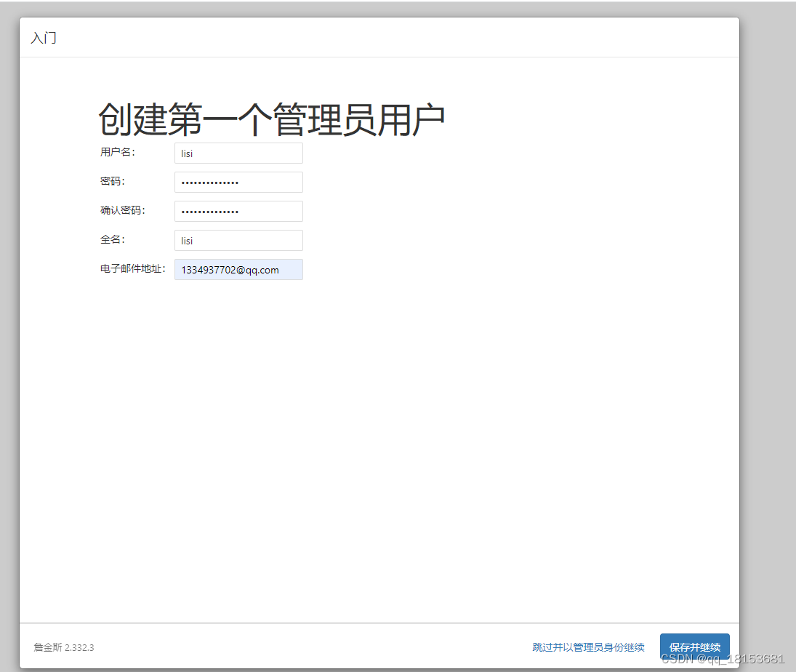Focus the 确认密码 confirm password field
This screenshot has width=796, height=672.
coord(238,212)
